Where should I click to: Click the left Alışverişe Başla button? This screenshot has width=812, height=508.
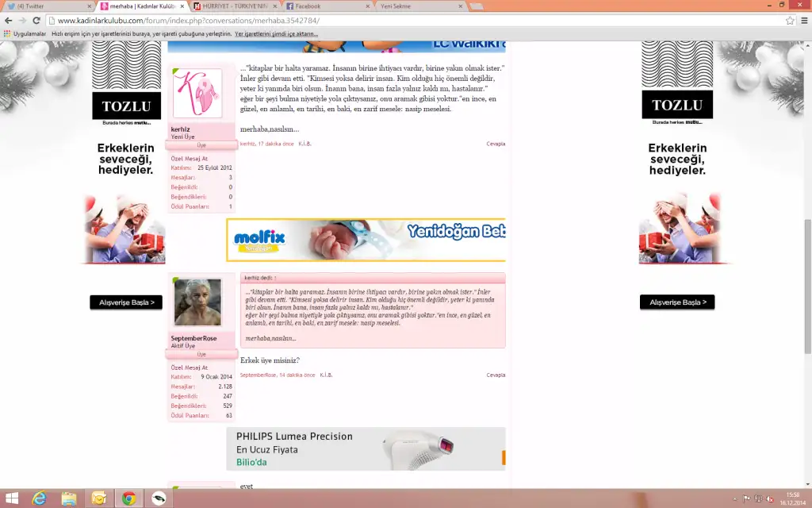pos(126,302)
